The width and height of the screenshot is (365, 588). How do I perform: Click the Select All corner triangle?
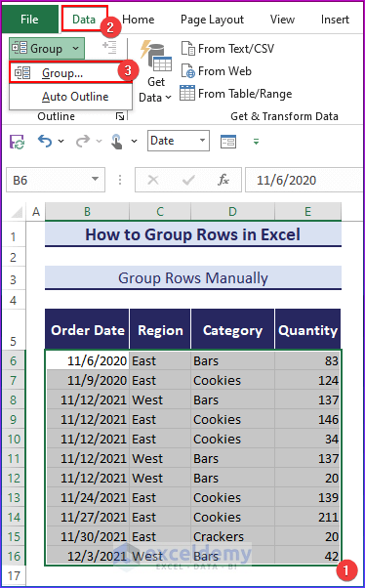[17, 212]
